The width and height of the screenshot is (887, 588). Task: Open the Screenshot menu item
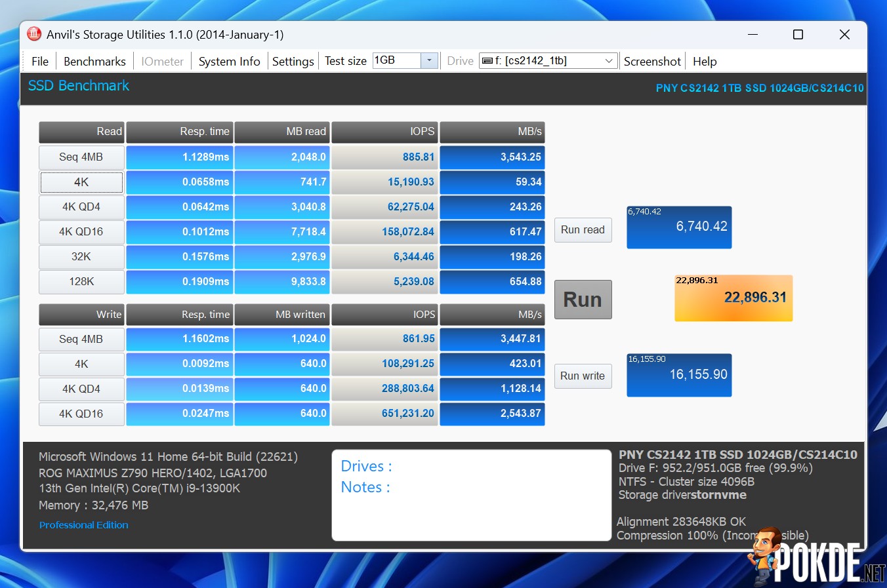tap(652, 61)
